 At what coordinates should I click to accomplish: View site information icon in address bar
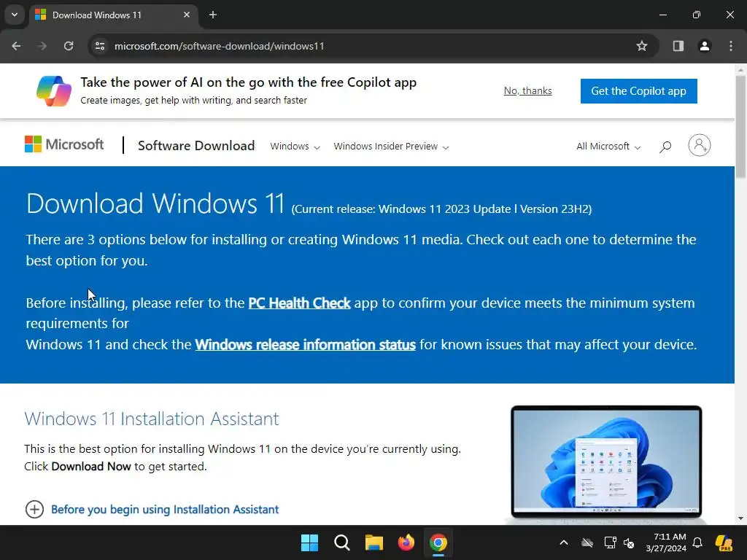point(100,46)
